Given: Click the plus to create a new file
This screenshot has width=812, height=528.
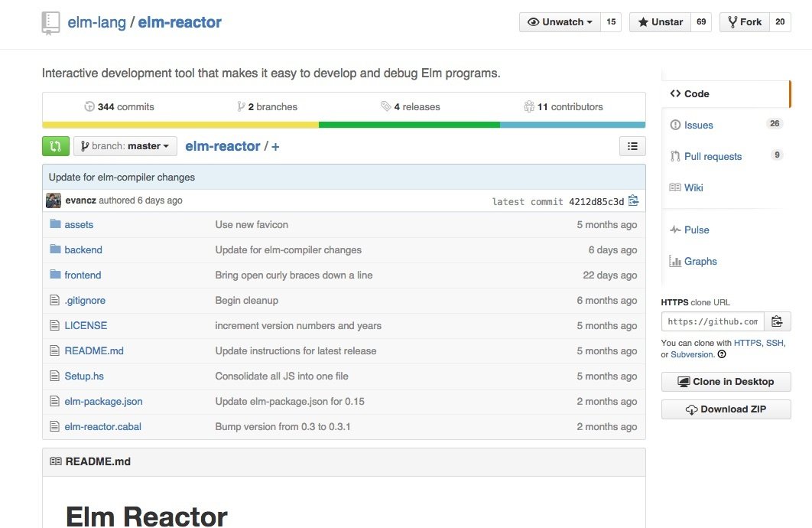Looking at the screenshot, I should [275, 147].
